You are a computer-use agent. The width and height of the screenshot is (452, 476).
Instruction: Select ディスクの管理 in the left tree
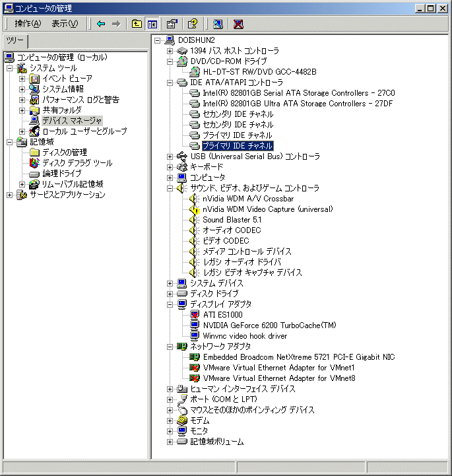click(65, 153)
